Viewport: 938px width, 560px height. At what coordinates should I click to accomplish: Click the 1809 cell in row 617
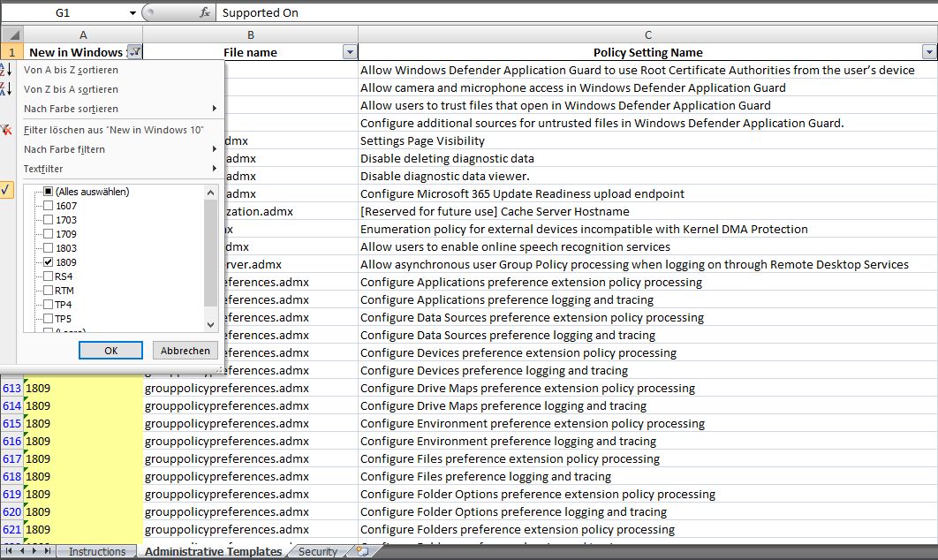tap(83, 459)
